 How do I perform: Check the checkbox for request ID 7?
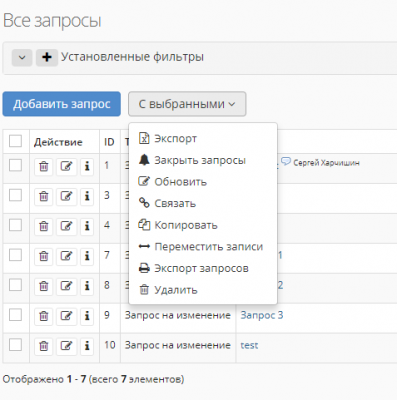click(15, 255)
